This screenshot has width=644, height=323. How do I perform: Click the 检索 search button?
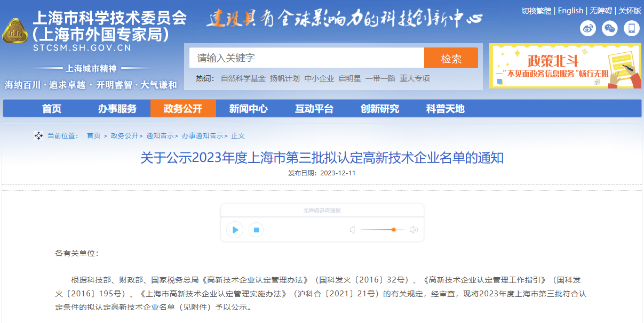point(451,58)
